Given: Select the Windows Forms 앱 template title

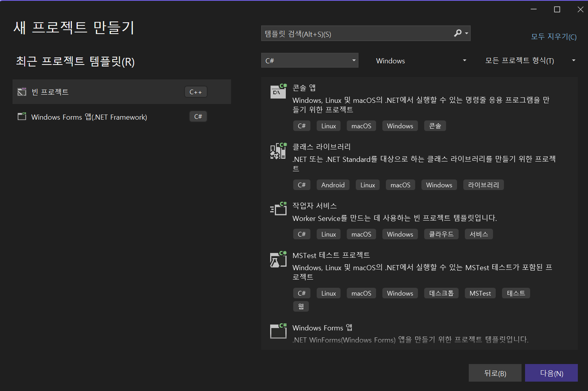Looking at the screenshot, I should tap(323, 328).
